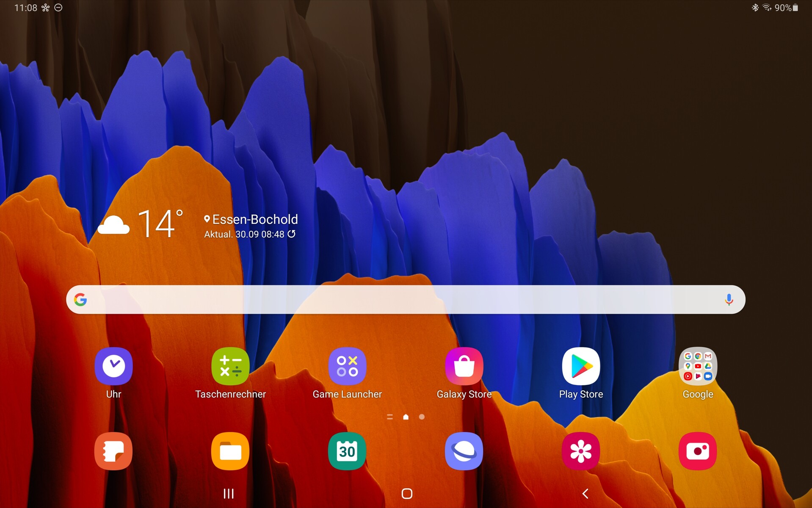Open the Calendar app showing 30
Image resolution: width=812 pixels, height=508 pixels.
coord(347,451)
